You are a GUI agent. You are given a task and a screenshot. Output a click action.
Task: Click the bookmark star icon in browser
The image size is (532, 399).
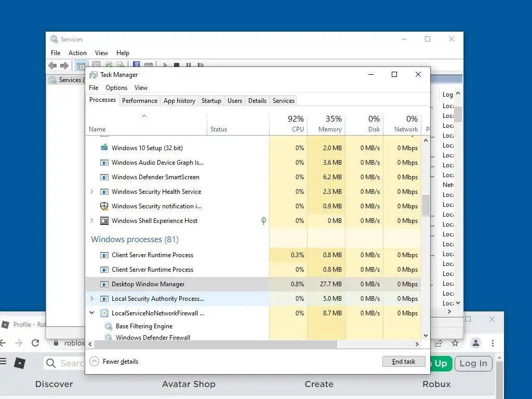455,343
